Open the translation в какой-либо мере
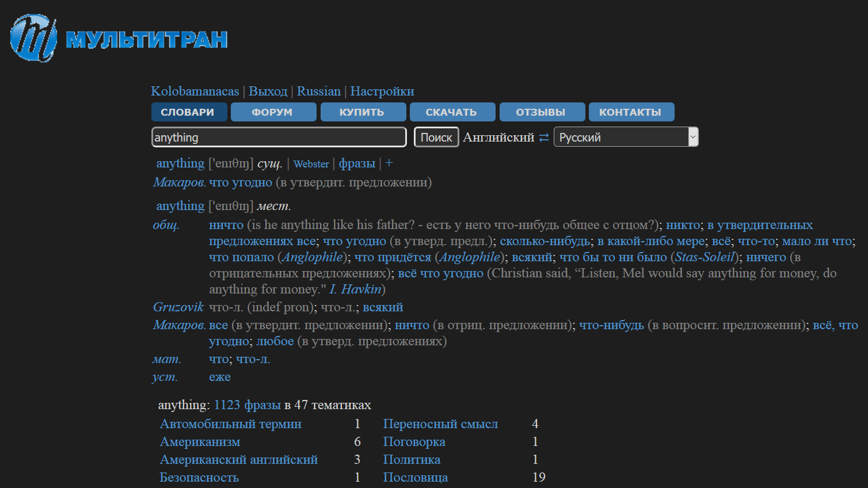The height and width of the screenshot is (488, 868). [651, 241]
